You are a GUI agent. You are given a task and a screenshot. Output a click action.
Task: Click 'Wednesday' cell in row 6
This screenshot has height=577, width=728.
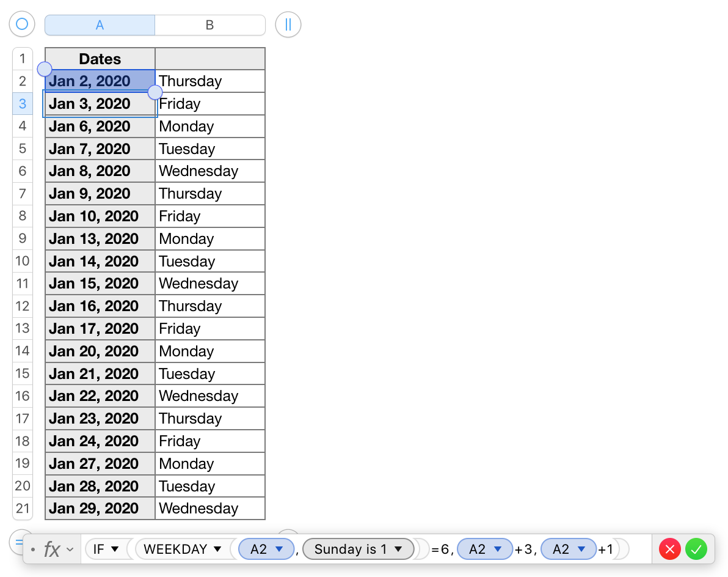pyautogui.click(x=210, y=171)
